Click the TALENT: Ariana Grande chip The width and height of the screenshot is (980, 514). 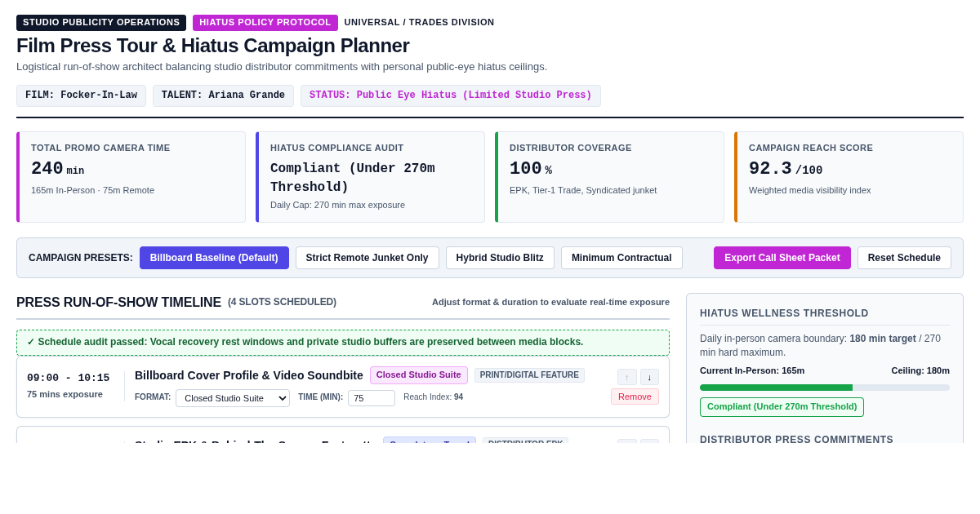223,95
